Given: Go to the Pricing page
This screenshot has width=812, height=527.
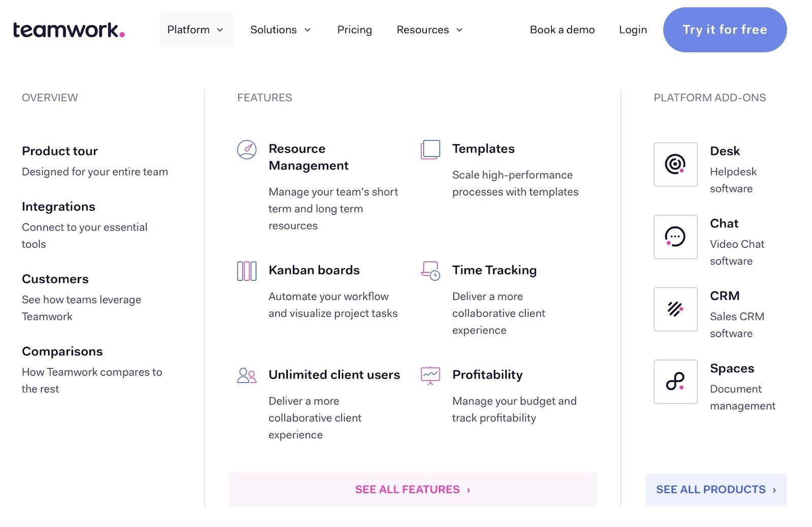Looking at the screenshot, I should click(355, 30).
